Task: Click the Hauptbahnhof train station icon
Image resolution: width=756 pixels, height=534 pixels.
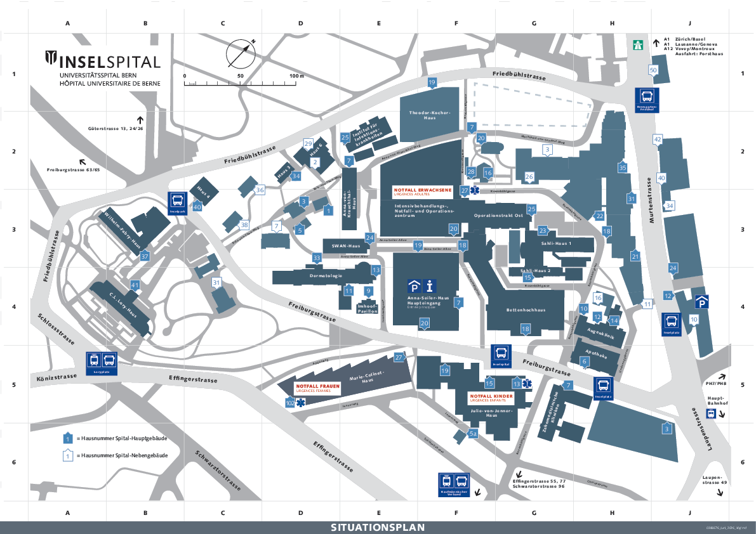Action: 711,414
